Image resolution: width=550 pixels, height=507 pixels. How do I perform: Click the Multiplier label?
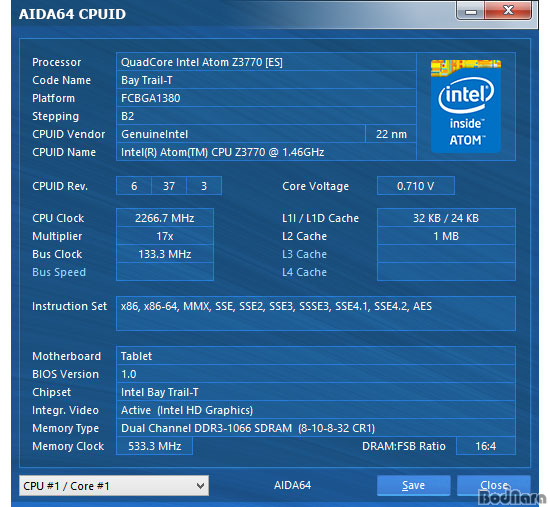[57, 236]
